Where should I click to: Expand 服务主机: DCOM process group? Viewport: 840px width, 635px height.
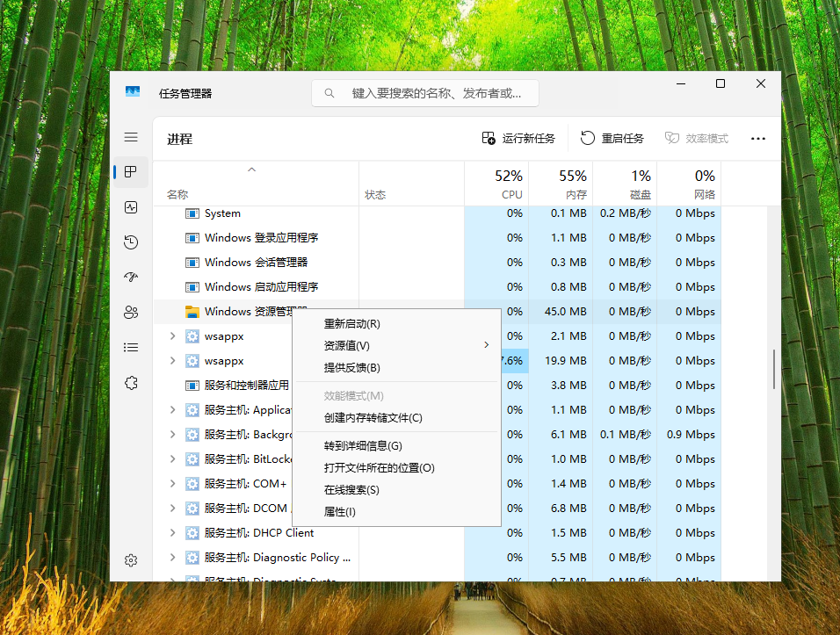point(172,509)
